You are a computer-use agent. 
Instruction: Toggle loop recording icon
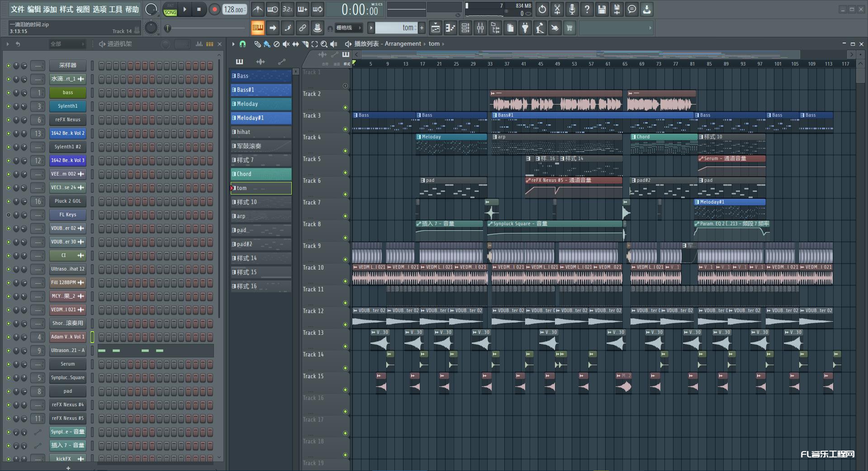tap(318, 9)
